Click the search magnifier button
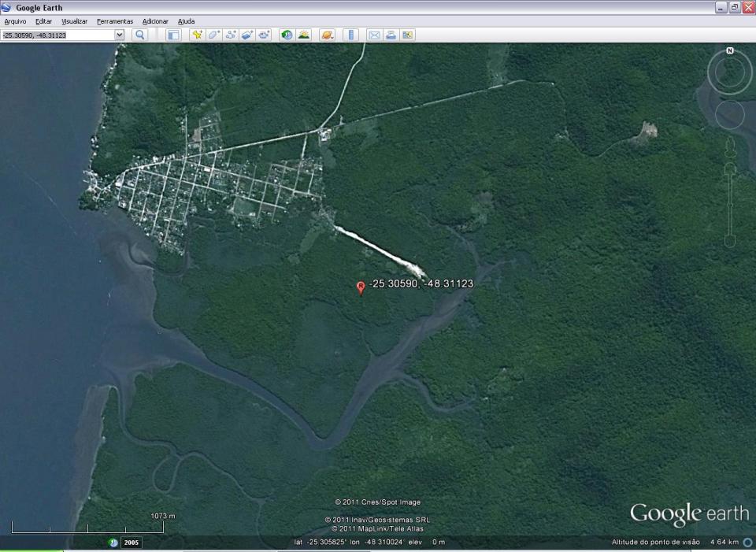This screenshot has width=756, height=552. pos(140,35)
